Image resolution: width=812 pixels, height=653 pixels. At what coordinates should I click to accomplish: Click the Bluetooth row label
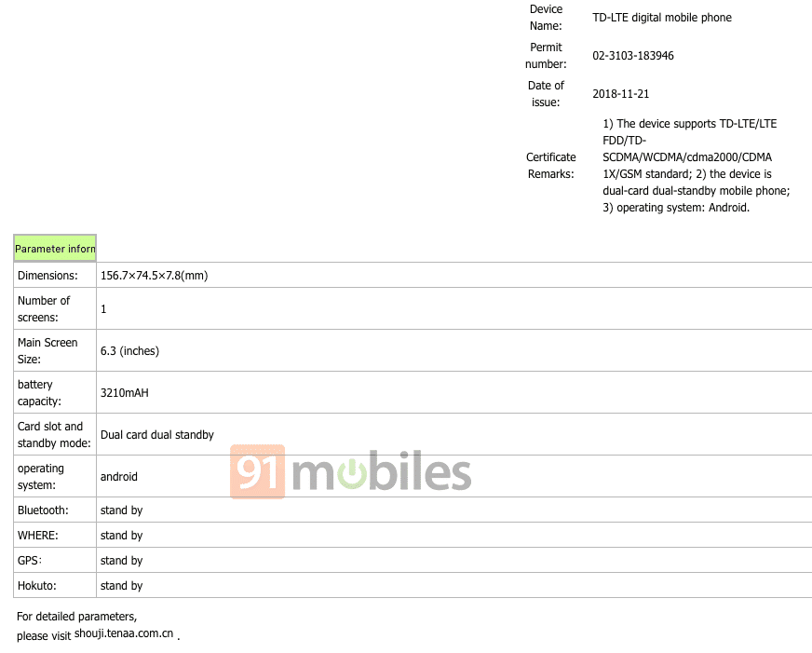click(x=43, y=510)
